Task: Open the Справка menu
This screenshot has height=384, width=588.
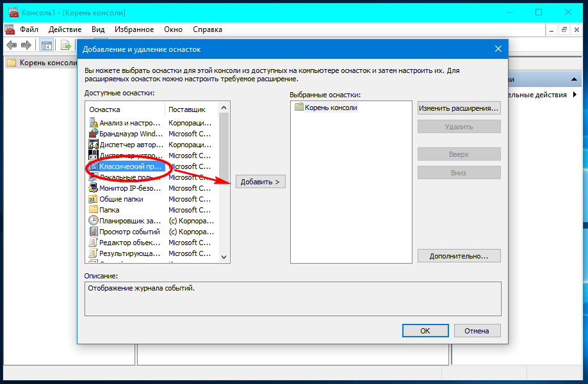Action: coord(207,29)
